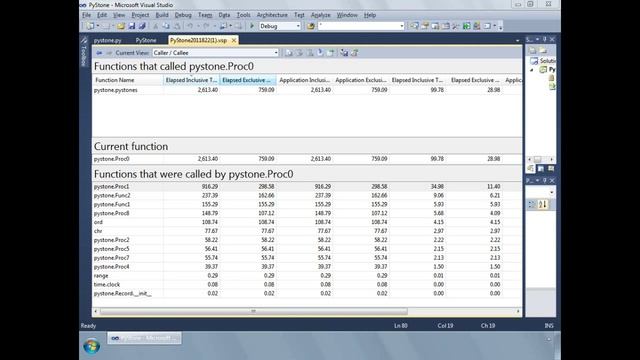Sort by Application Exclusi... column header
640x360 pixels.
[x=361, y=80]
